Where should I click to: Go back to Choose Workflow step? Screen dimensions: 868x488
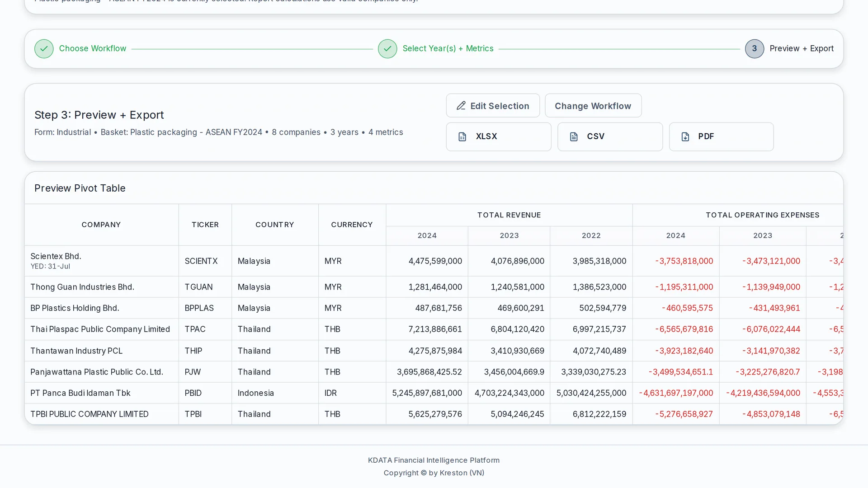click(93, 48)
